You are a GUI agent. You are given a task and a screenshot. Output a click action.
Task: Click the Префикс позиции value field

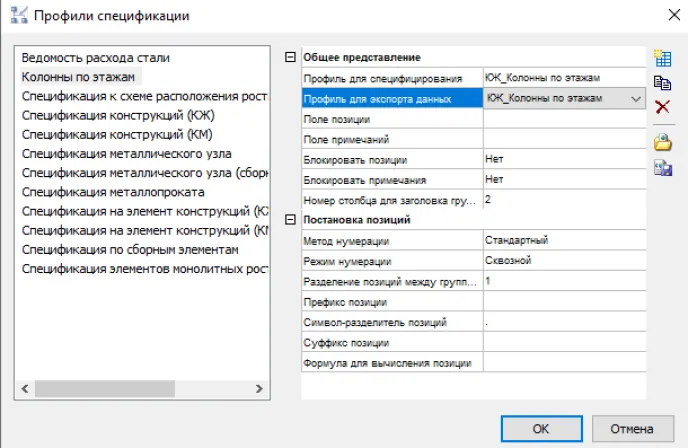[x=562, y=302]
